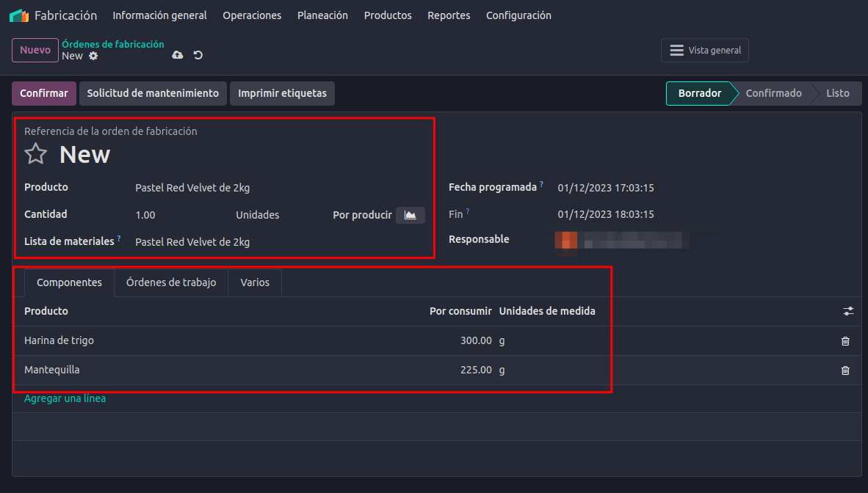Save record manually with cloud upload icon
The width and height of the screenshot is (868, 493).
click(178, 55)
